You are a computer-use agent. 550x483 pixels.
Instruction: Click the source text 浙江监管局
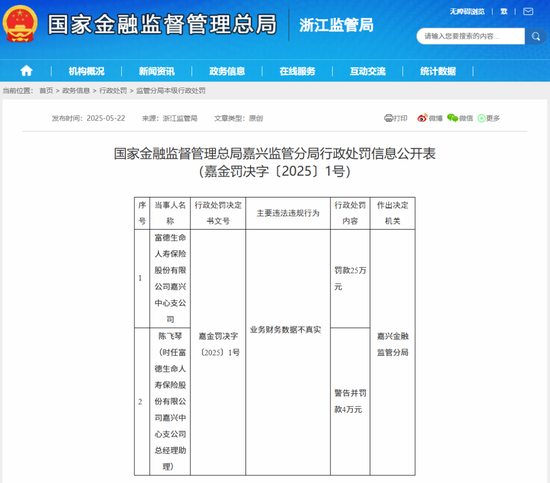coord(180,118)
